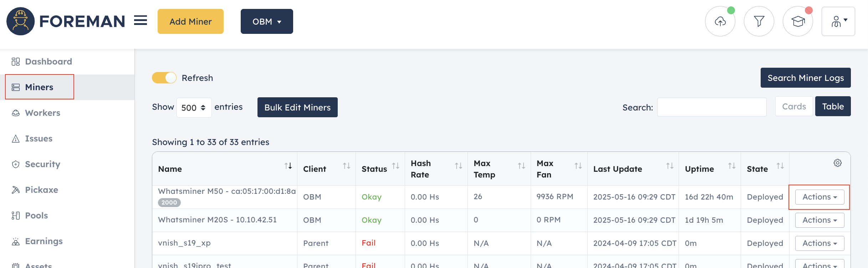Sort table by Name column
The height and width of the screenshot is (268, 868).
pos(288,166)
